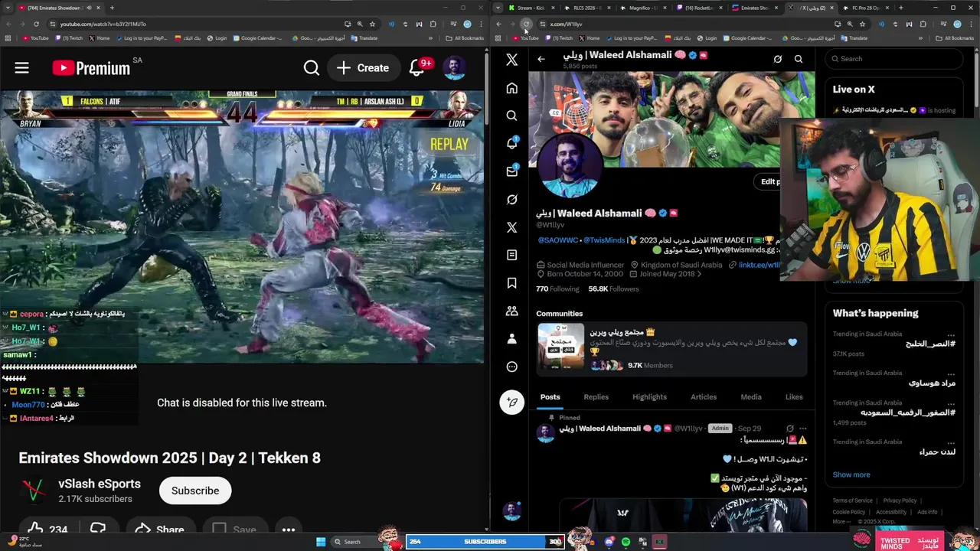Screen dimensions: 980x551
Task: Click the white Post compose button
Action: 512,402
